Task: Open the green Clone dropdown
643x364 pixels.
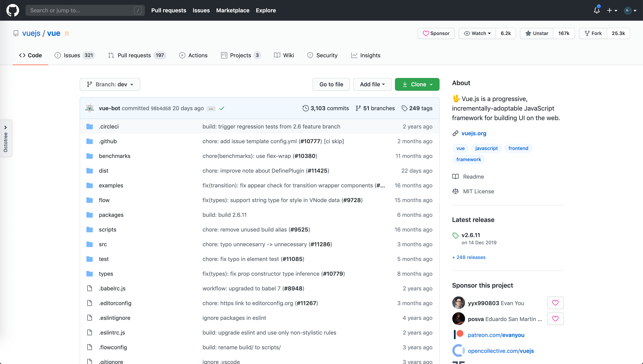Action: [417, 84]
